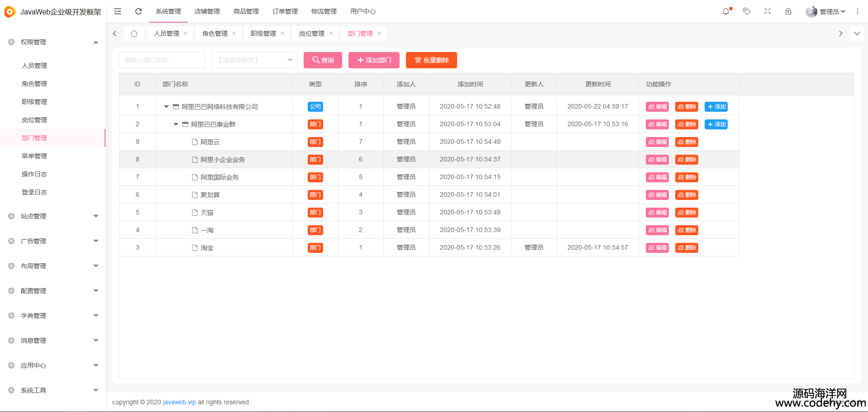Click the tag icon in header

747,11
